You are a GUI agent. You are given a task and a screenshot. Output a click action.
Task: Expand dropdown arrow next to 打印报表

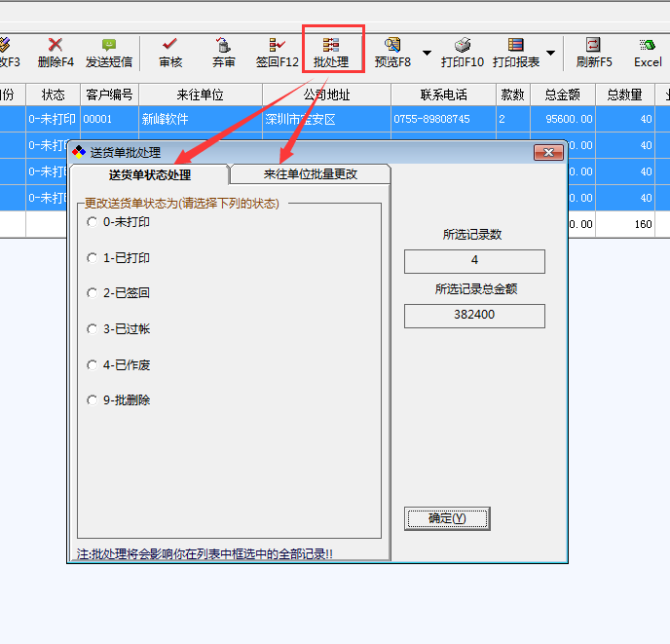pos(551,53)
